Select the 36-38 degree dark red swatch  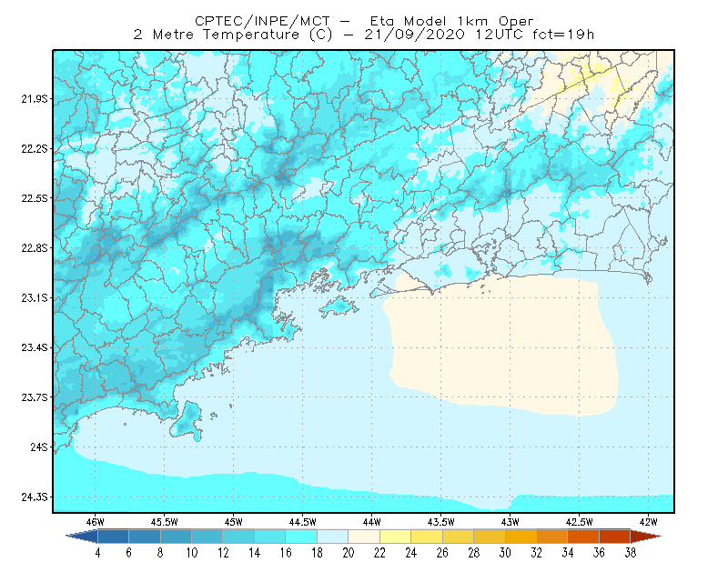click(x=614, y=537)
